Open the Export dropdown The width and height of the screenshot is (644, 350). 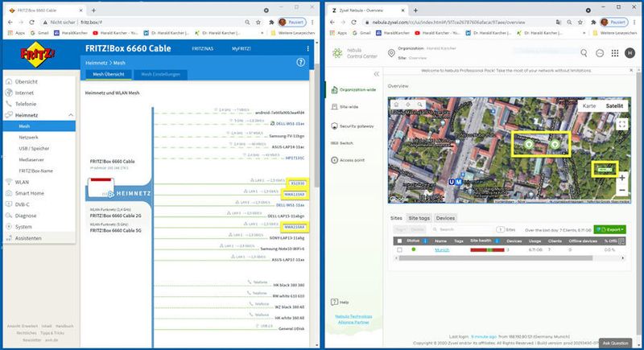(610, 230)
